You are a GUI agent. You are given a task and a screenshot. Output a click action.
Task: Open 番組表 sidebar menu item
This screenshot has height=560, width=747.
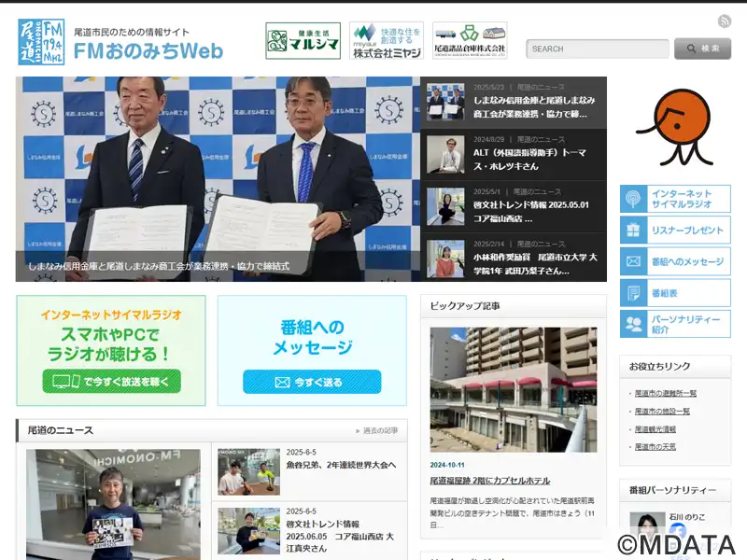click(675, 293)
